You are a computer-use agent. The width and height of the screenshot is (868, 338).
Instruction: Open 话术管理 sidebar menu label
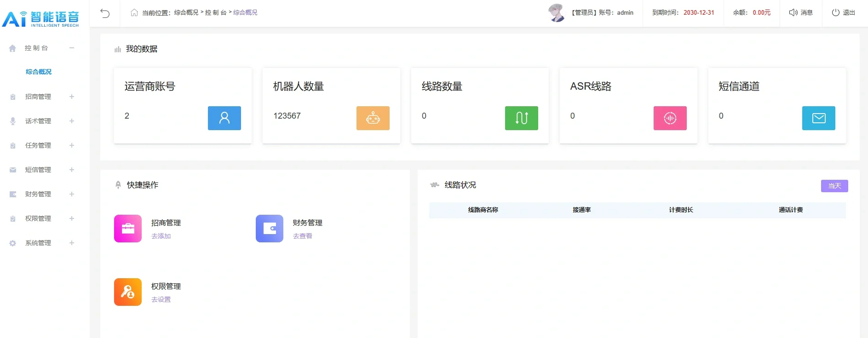(38, 121)
